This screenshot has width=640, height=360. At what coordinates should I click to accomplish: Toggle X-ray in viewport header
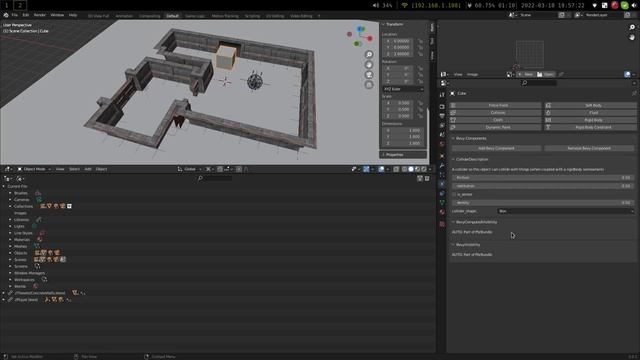(x=396, y=169)
